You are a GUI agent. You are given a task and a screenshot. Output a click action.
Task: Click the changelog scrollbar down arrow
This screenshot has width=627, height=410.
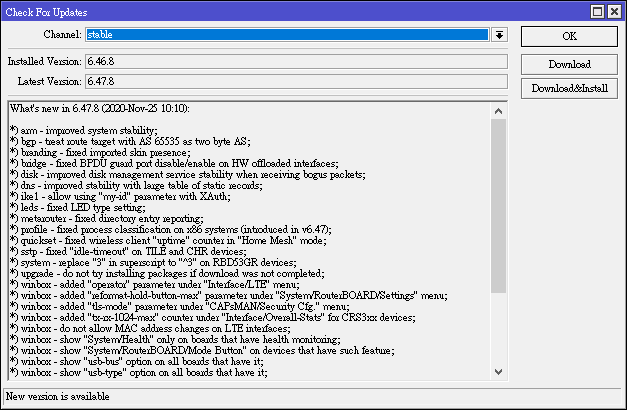click(x=498, y=372)
